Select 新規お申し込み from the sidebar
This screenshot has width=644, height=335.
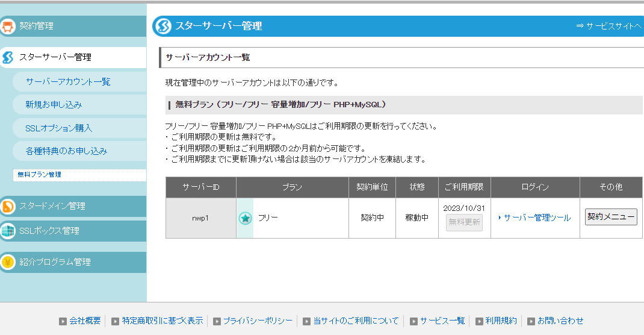54,105
